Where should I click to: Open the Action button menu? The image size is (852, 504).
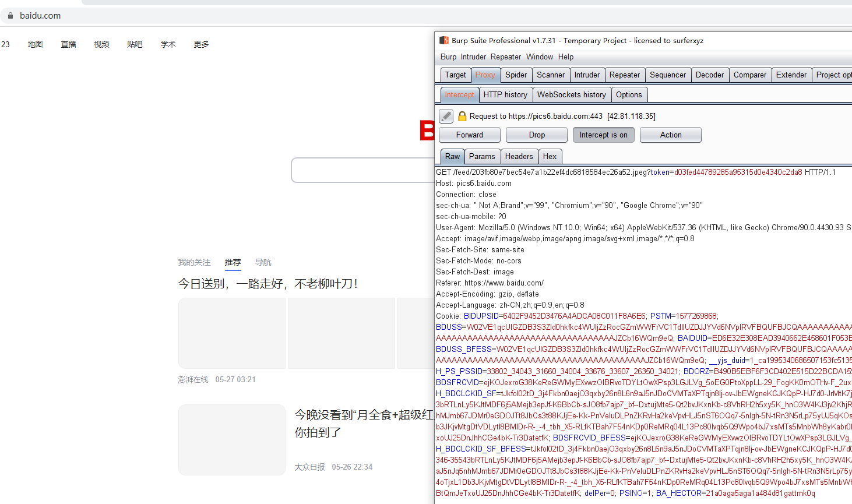point(671,135)
